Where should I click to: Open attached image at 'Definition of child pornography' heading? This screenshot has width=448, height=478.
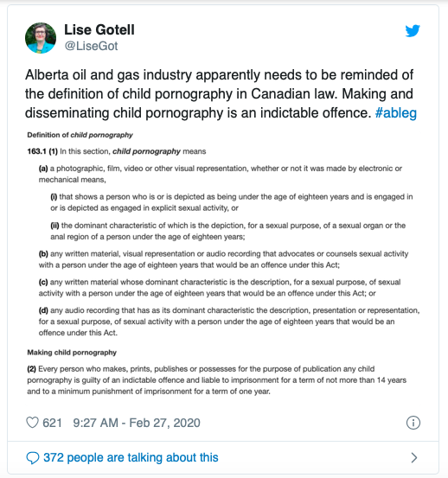pyautogui.click(x=80, y=135)
